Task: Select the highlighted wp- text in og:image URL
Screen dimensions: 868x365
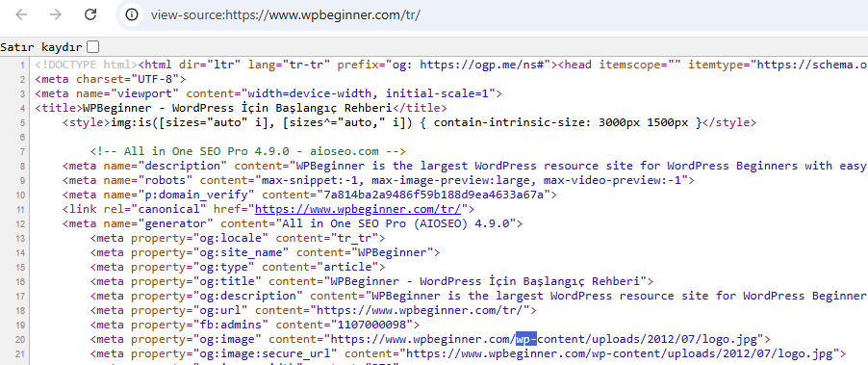Action: click(525, 338)
